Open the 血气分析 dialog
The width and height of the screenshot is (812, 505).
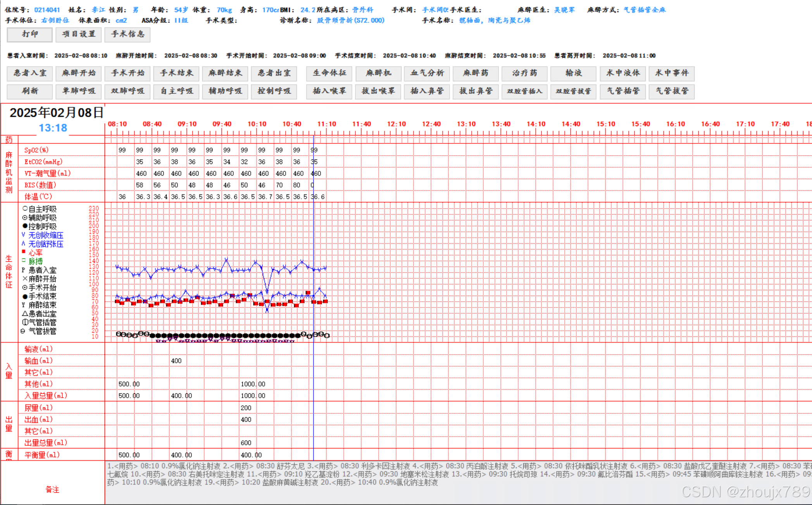coord(428,73)
